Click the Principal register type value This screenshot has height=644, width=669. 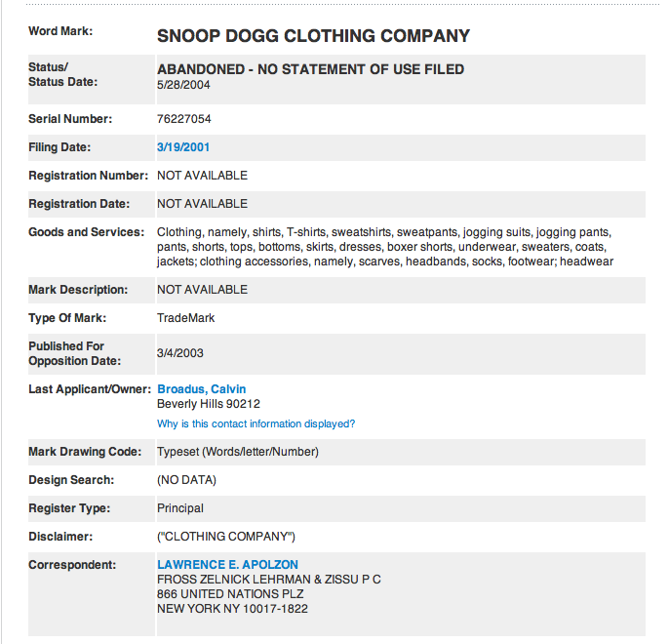pyautogui.click(x=180, y=508)
